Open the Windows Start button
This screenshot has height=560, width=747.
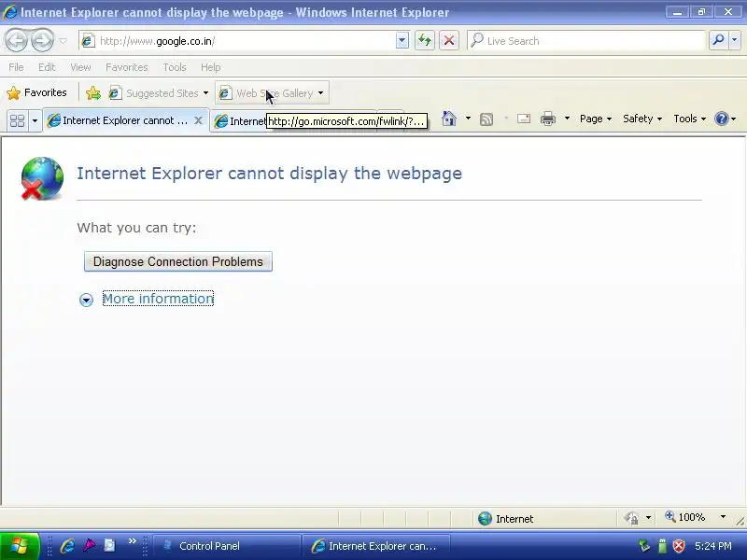[x=20, y=546]
